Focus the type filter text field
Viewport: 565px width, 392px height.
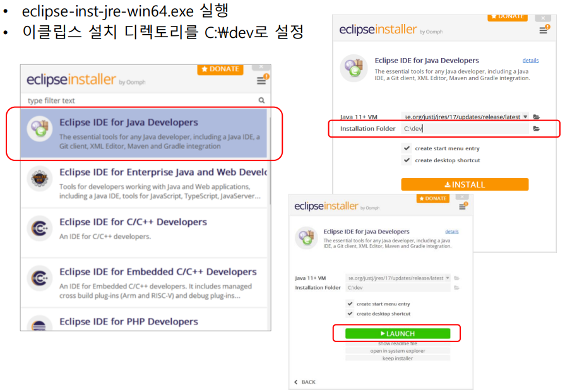coord(141,100)
